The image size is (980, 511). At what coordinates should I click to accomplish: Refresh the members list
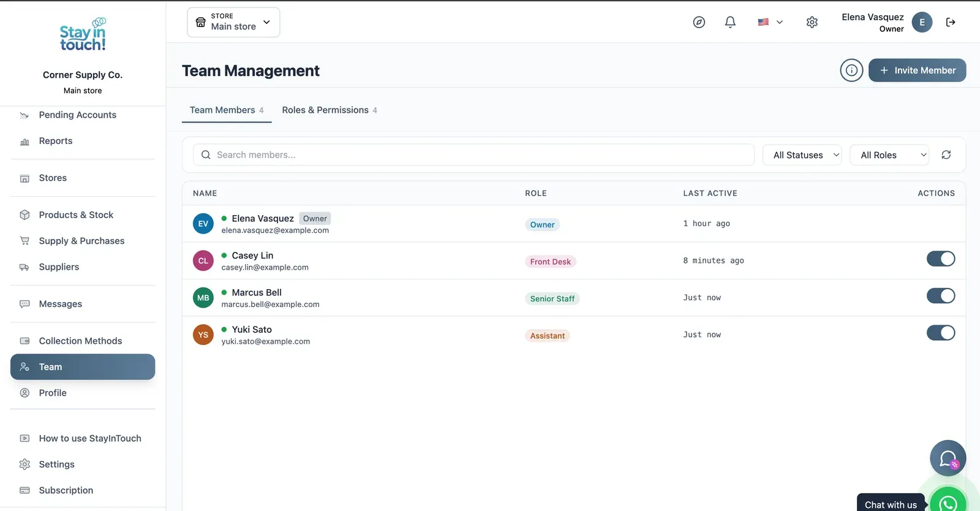pyautogui.click(x=946, y=155)
